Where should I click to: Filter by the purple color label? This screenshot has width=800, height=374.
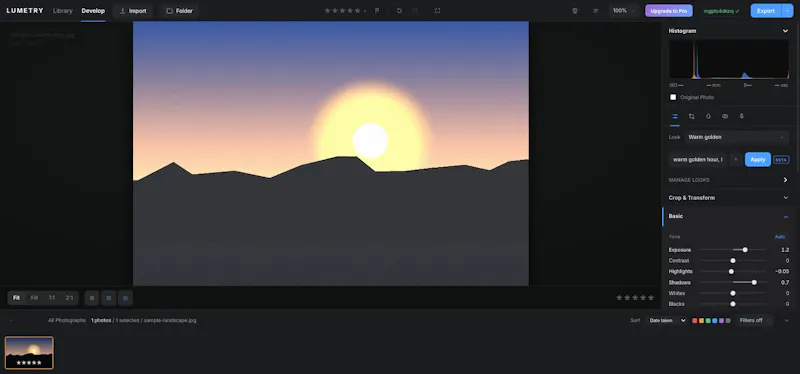coord(721,320)
